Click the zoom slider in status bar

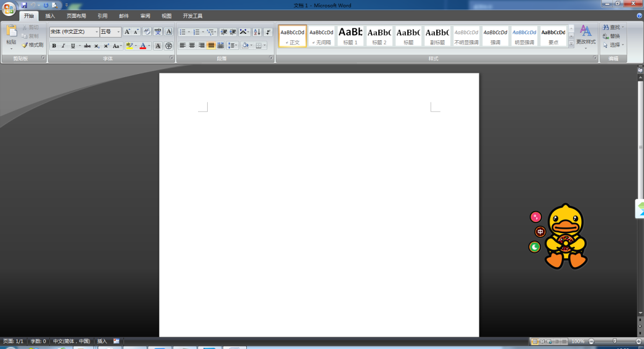[615, 341]
